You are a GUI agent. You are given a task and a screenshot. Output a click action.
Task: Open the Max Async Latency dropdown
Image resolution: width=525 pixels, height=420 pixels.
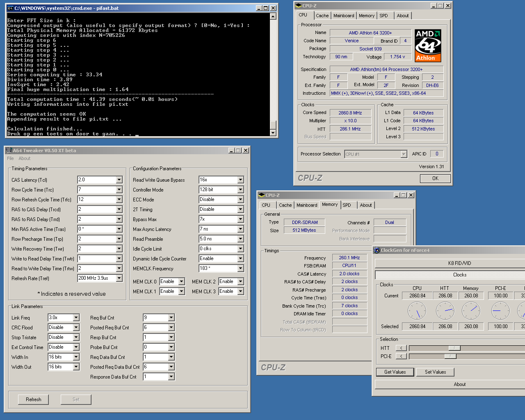pyautogui.click(x=240, y=229)
